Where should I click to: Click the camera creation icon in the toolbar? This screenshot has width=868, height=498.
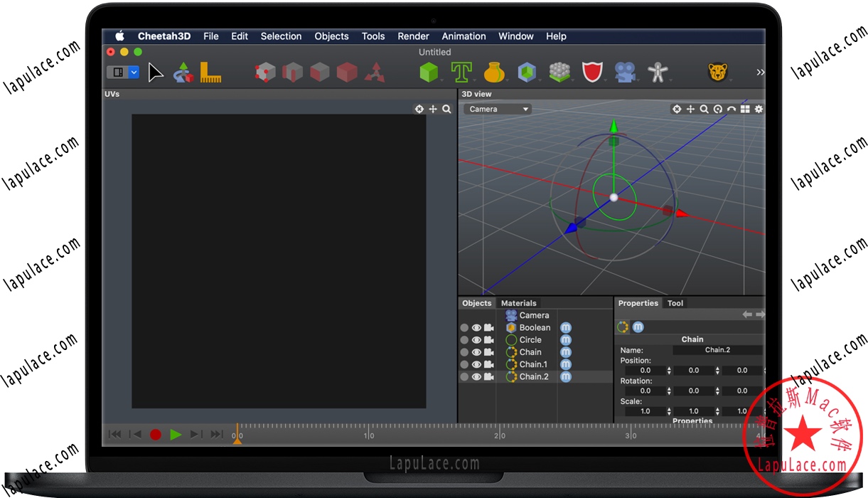point(626,72)
